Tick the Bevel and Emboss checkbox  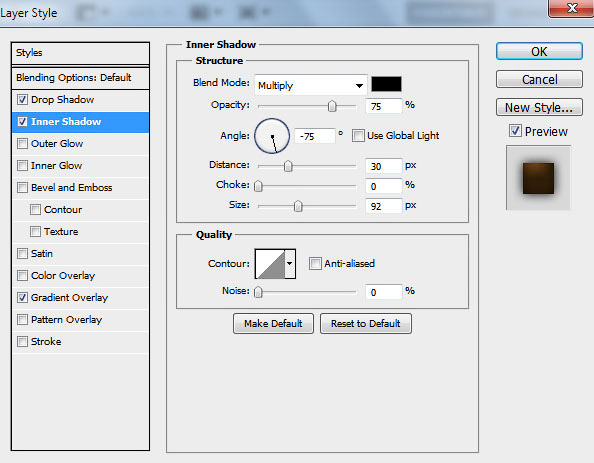pos(22,188)
